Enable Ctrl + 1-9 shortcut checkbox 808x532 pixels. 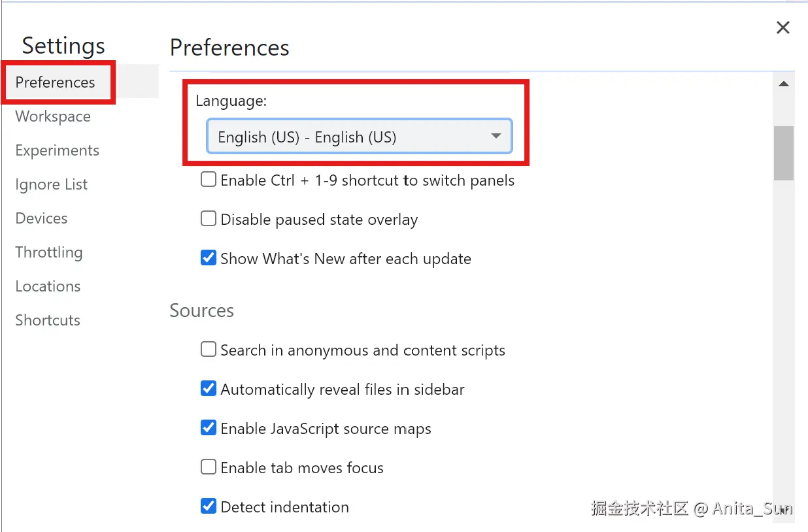(x=209, y=180)
